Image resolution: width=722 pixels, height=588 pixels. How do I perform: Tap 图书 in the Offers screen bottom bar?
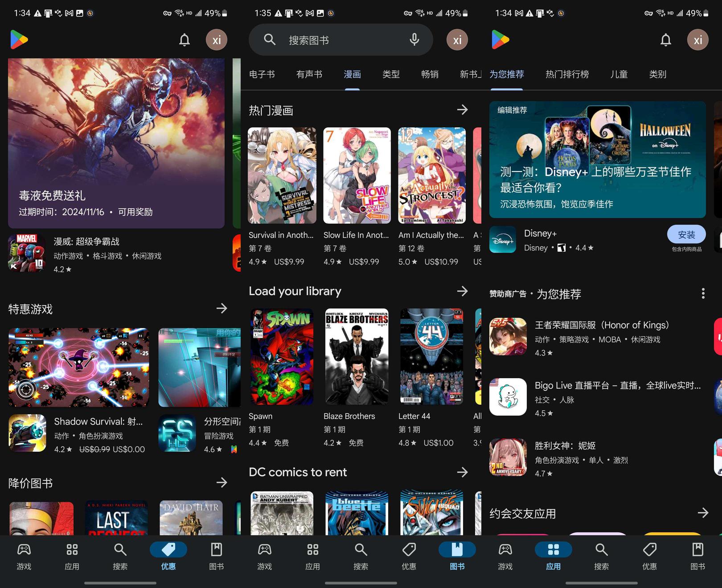coord(217,556)
